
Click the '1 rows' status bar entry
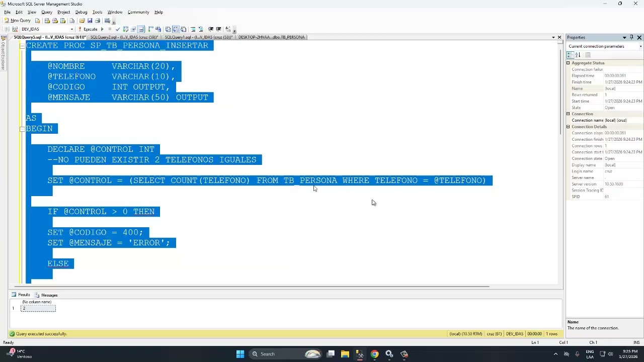coord(552,334)
